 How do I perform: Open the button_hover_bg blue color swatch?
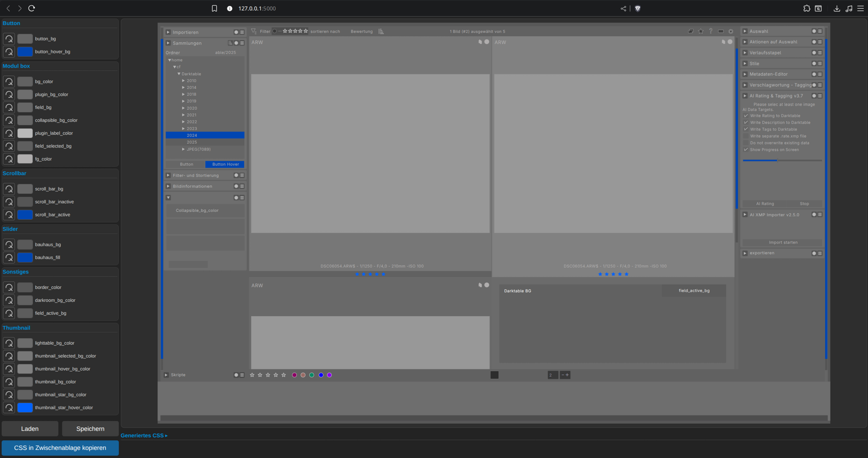[25, 52]
